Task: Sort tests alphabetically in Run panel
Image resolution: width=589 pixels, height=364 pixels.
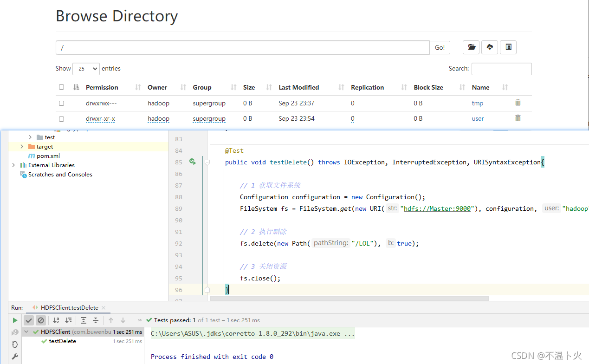Action: [x=56, y=320]
